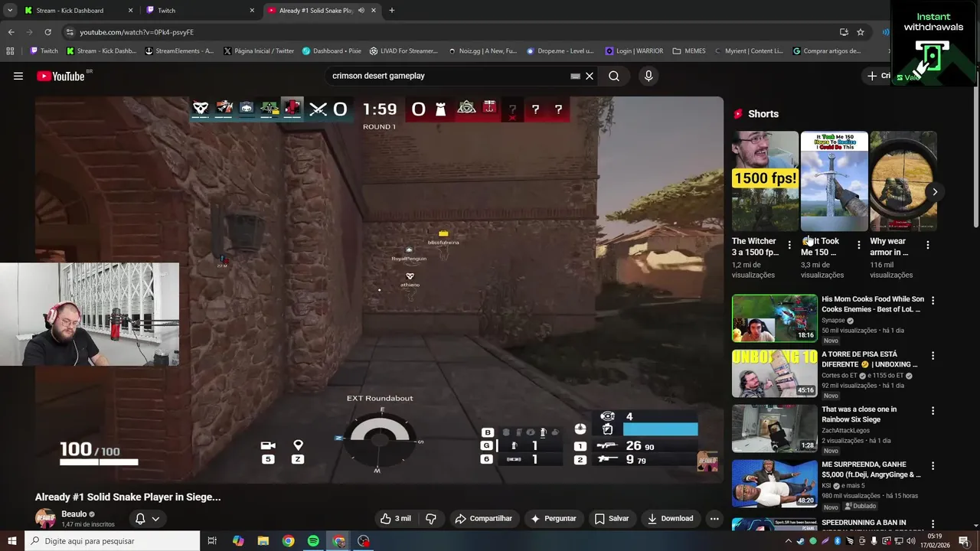This screenshot has height=551, width=980.
Task: Switch to the Twitch tab
Action: pos(199,11)
